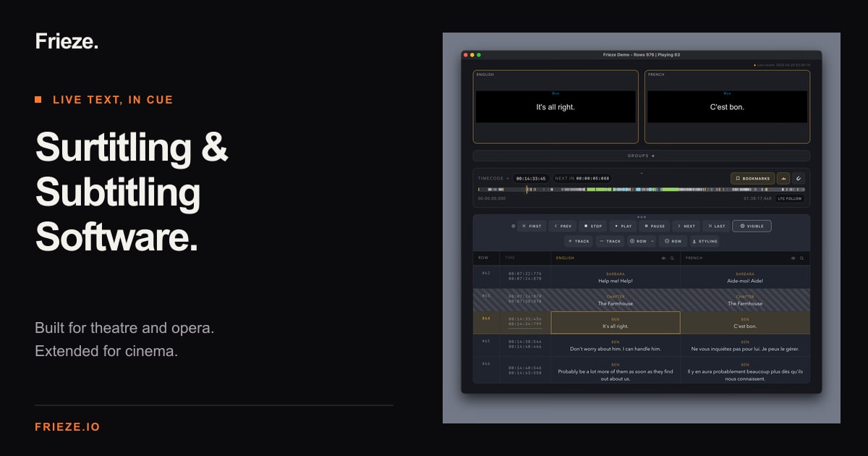868x456 pixels.
Task: Toggle LTC Follow
Action: [790, 198]
